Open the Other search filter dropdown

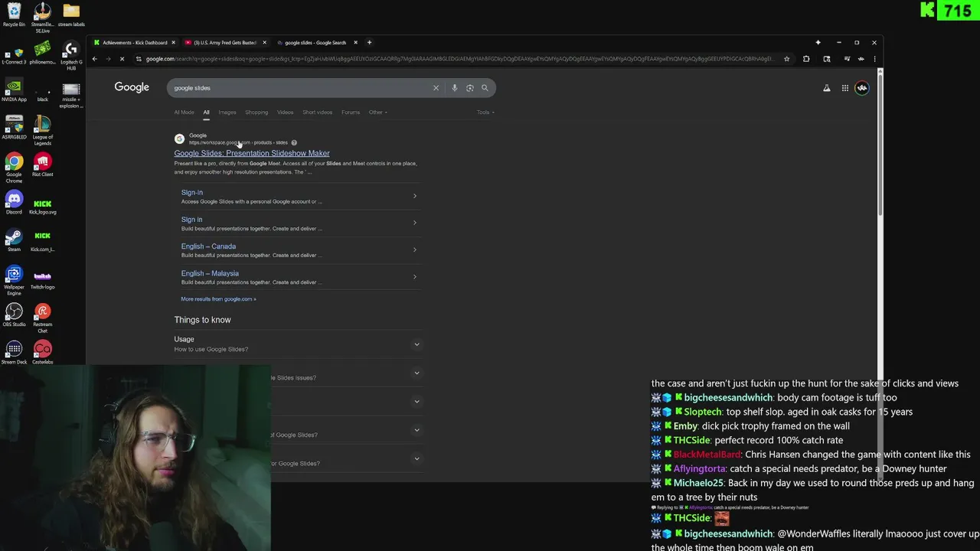tap(378, 112)
